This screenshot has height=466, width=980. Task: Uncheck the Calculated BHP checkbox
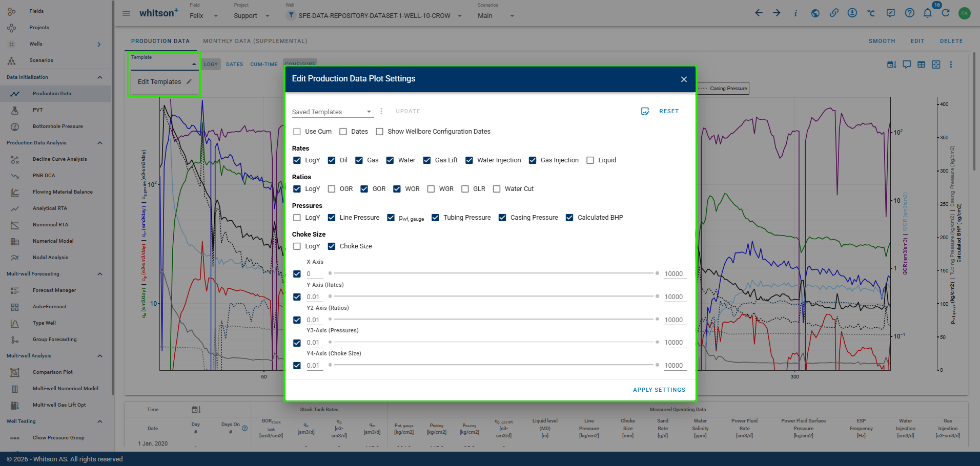pyautogui.click(x=569, y=218)
